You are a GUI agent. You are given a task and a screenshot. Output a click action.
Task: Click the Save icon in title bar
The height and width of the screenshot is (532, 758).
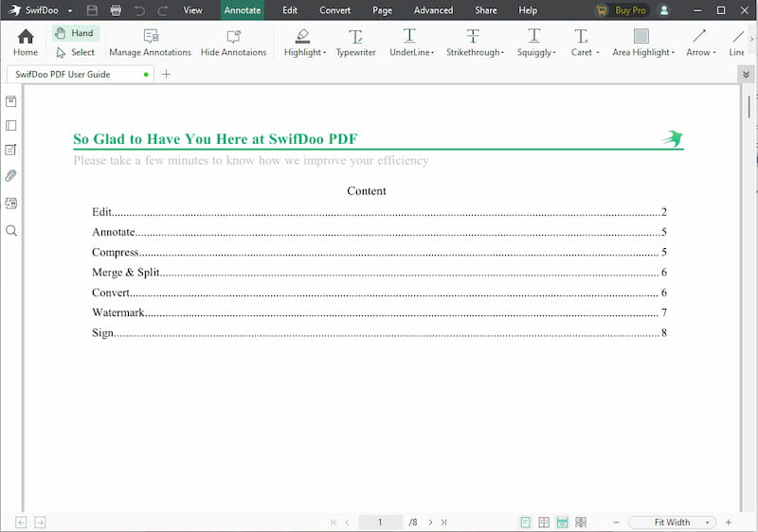[x=92, y=10]
